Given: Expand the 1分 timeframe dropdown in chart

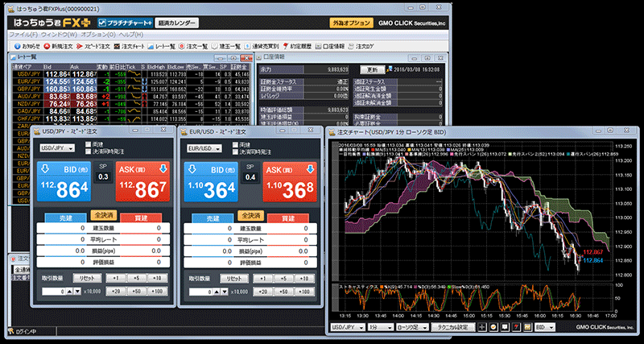Looking at the screenshot, I should pos(379,328).
